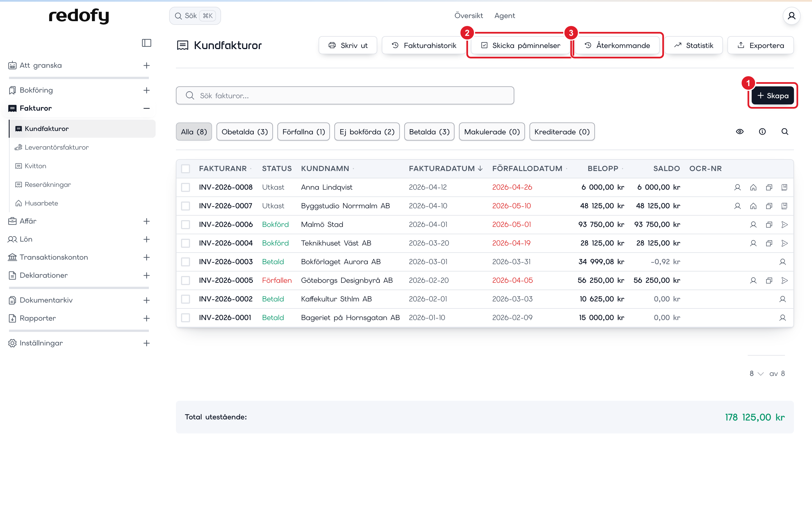Tick the checkbox for Malmö Stad invoice
This screenshot has height=508, width=812.
(186, 224)
